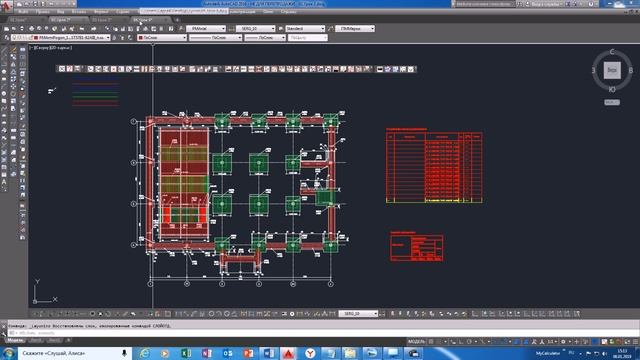Click the Undo arrow in Standard toolbar
The width and height of the screenshot is (640, 360).
click(x=82, y=29)
